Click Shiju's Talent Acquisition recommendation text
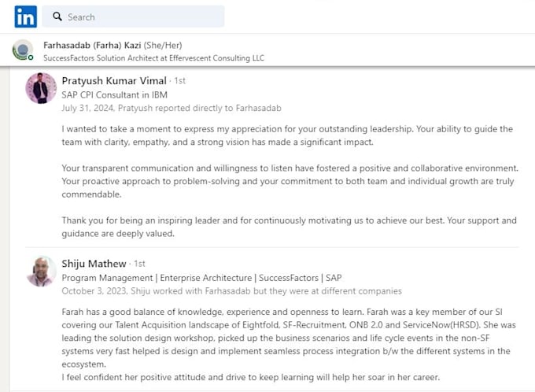The height and width of the screenshot is (392, 535). click(289, 345)
